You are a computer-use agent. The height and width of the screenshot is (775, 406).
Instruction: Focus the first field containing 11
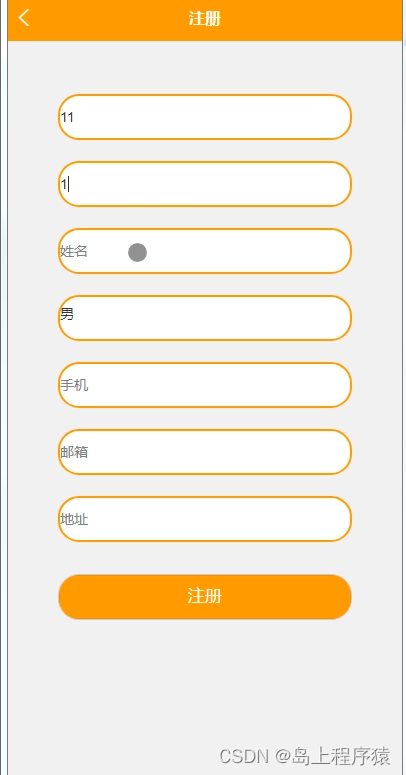(x=205, y=117)
